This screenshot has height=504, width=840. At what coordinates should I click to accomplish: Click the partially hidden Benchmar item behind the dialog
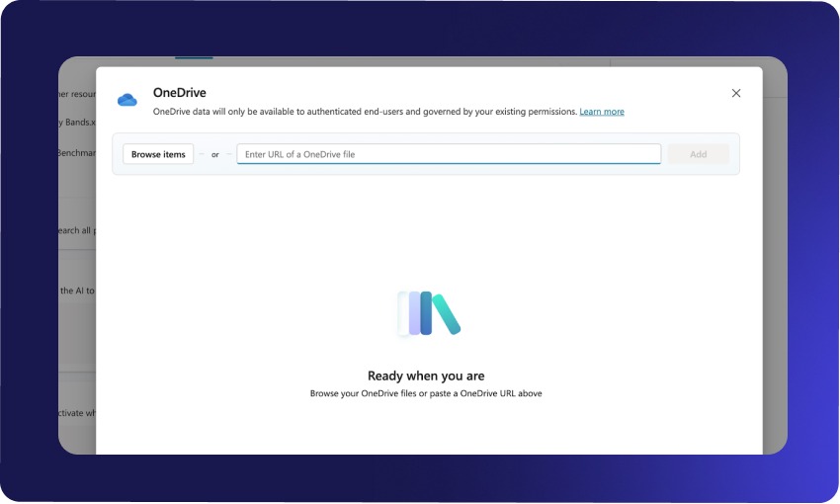tap(76, 153)
